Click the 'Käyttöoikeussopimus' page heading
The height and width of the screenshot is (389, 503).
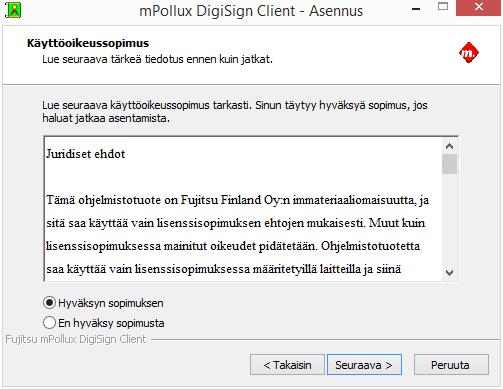tap(88, 43)
